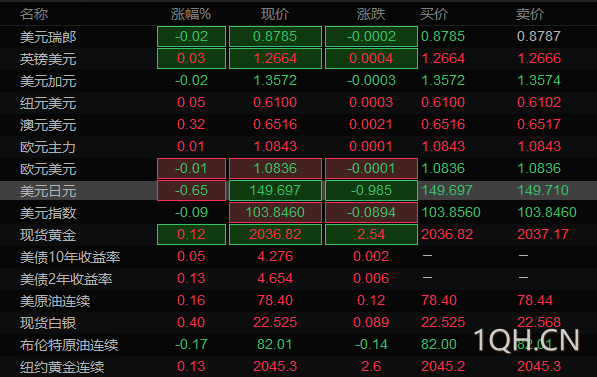Sort by the 涨跌 column header

click(371, 14)
